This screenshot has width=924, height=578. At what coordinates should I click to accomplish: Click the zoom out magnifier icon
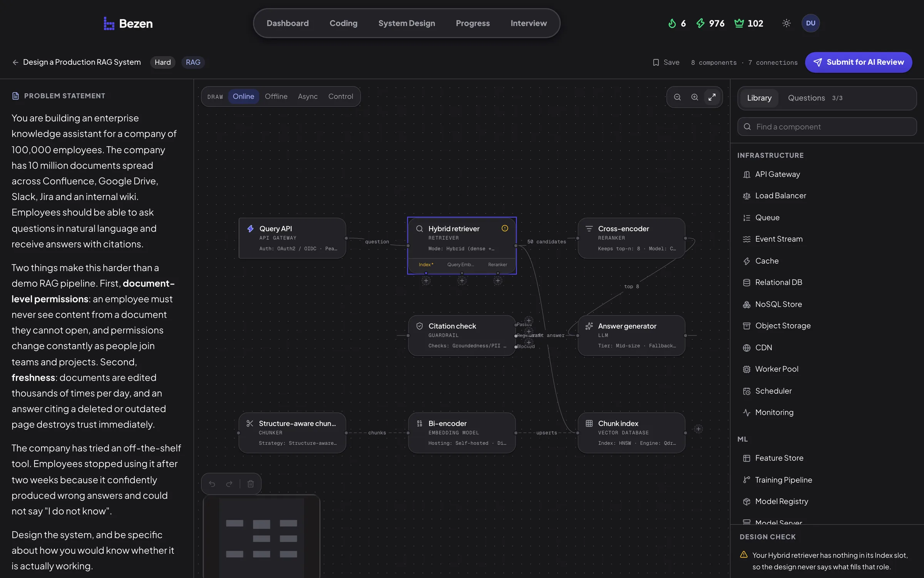click(x=677, y=97)
